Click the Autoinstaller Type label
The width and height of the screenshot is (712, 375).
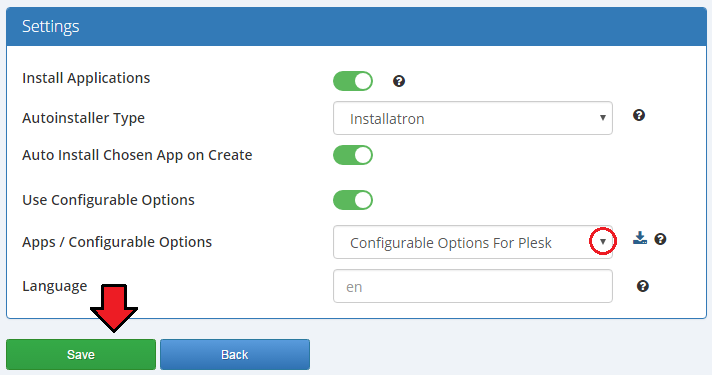[84, 118]
